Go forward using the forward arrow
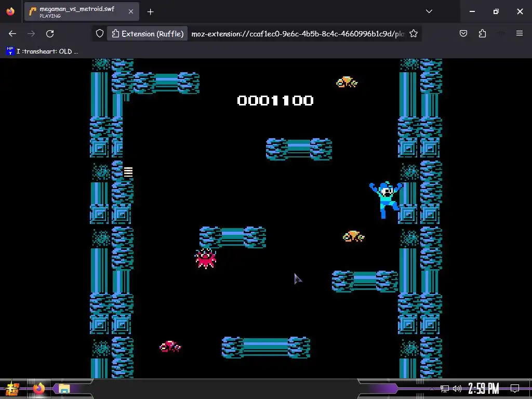The image size is (532, 399). (x=31, y=34)
